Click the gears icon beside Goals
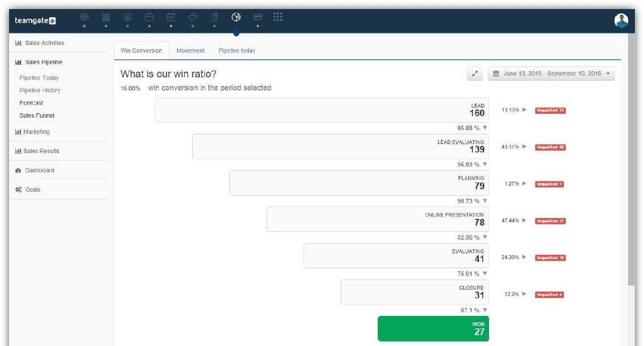Viewport: 644px width, 346px height. pos(18,190)
